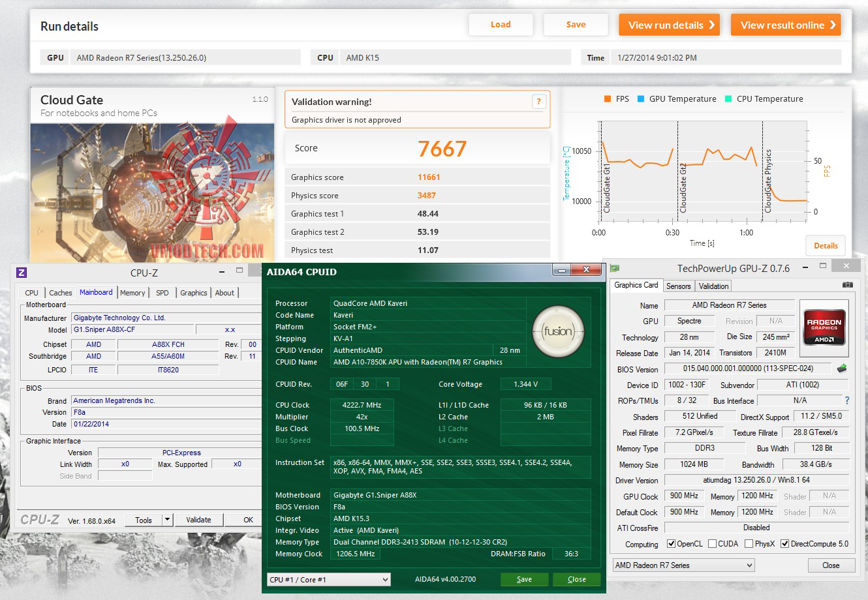Open the CPU-Z Tools dropdown arrow
Viewport: 868px width, 600px height.
(168, 520)
